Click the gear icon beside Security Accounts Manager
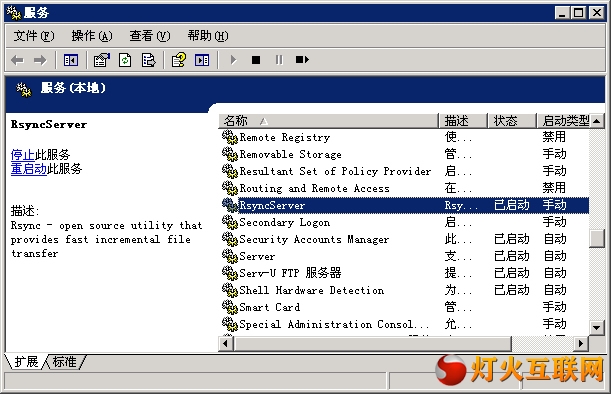Viewport: 611px width, 394px height. (230, 239)
